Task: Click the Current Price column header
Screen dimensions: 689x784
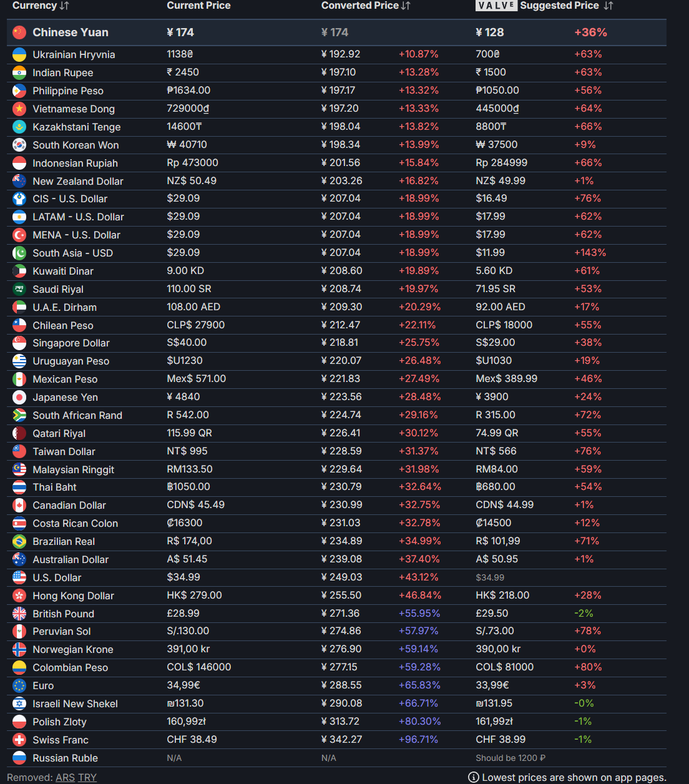Action: click(198, 6)
